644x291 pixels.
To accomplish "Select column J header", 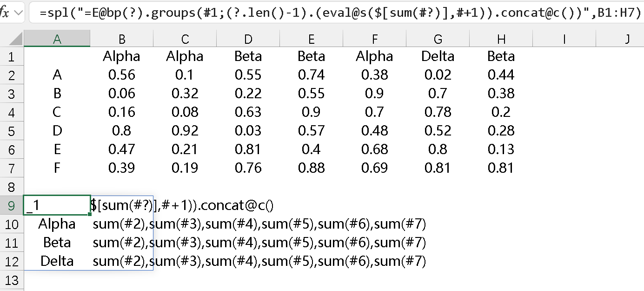I will (627, 40).
